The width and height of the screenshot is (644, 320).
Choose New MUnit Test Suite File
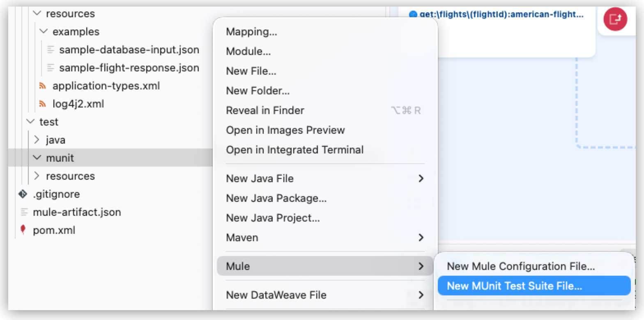point(534,286)
